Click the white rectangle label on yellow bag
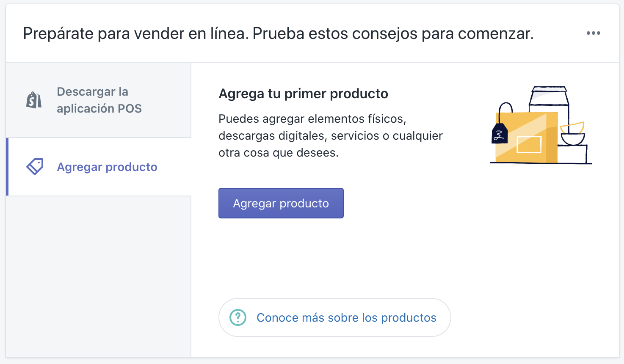Image resolution: width=624 pixels, height=364 pixels. pyautogui.click(x=529, y=144)
